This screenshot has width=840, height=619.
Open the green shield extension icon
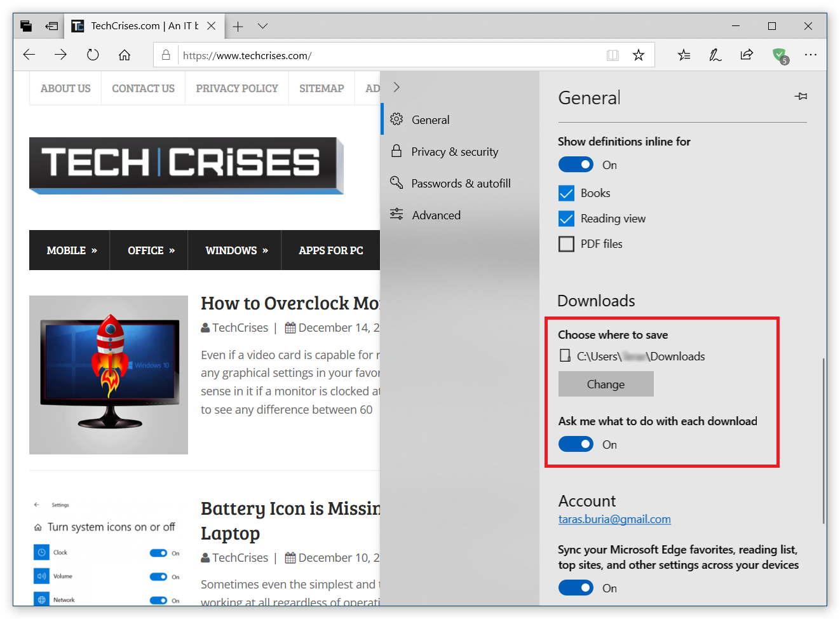780,55
